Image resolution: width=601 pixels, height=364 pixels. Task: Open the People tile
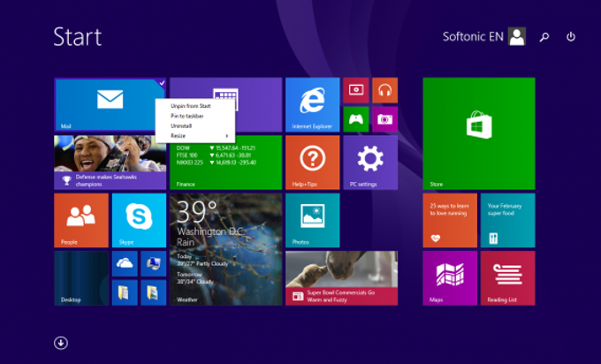(x=81, y=220)
